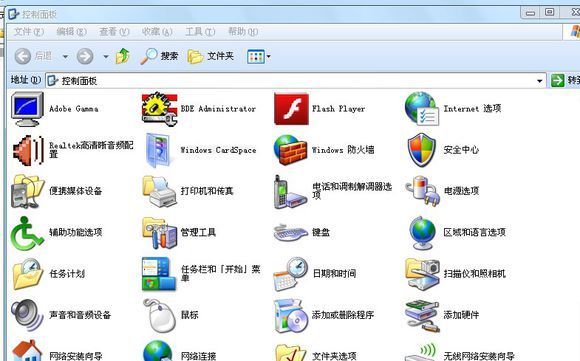Click the forward navigation button
Viewport: 580px width, 361px height.
[85, 56]
